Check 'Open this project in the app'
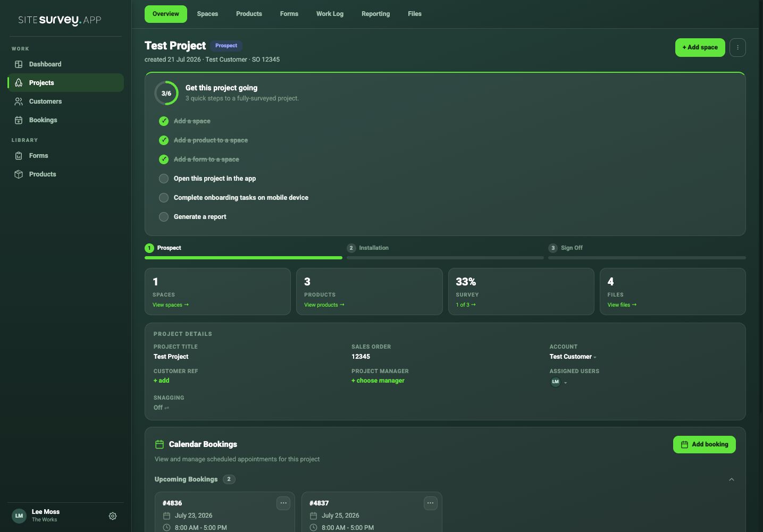Screen dimensions: 763x532 [x=164, y=179]
